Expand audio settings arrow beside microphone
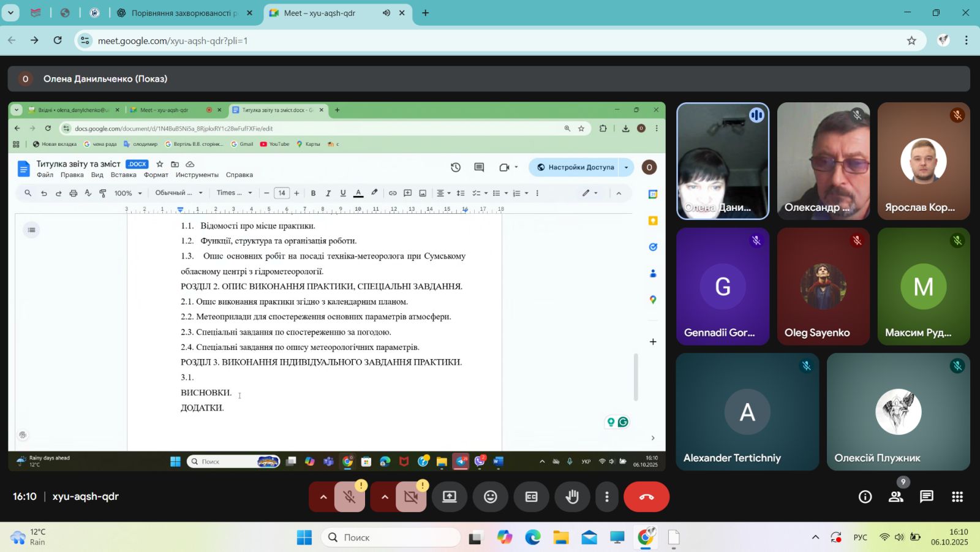The width and height of the screenshot is (980, 552). pos(323,497)
